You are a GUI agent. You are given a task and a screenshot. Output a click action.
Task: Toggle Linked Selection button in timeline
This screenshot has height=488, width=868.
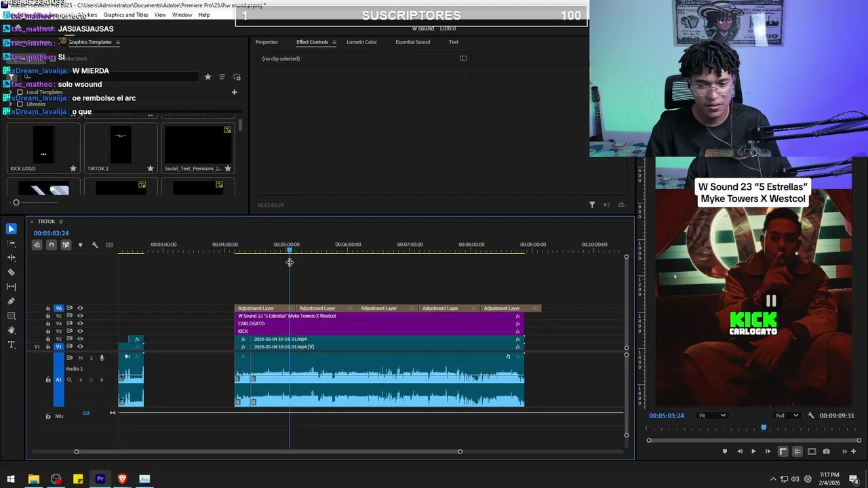pos(66,245)
